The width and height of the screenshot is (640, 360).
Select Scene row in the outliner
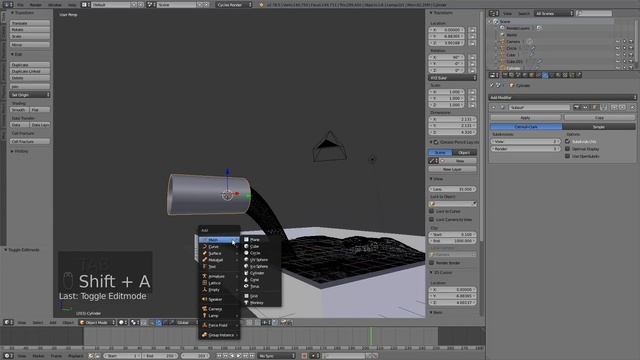[551, 21]
